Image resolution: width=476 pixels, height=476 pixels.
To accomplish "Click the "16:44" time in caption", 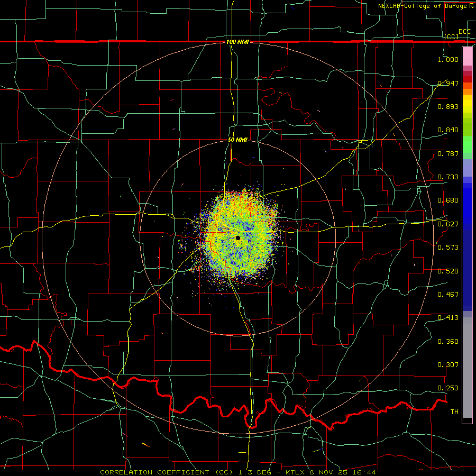I will (365, 472).
